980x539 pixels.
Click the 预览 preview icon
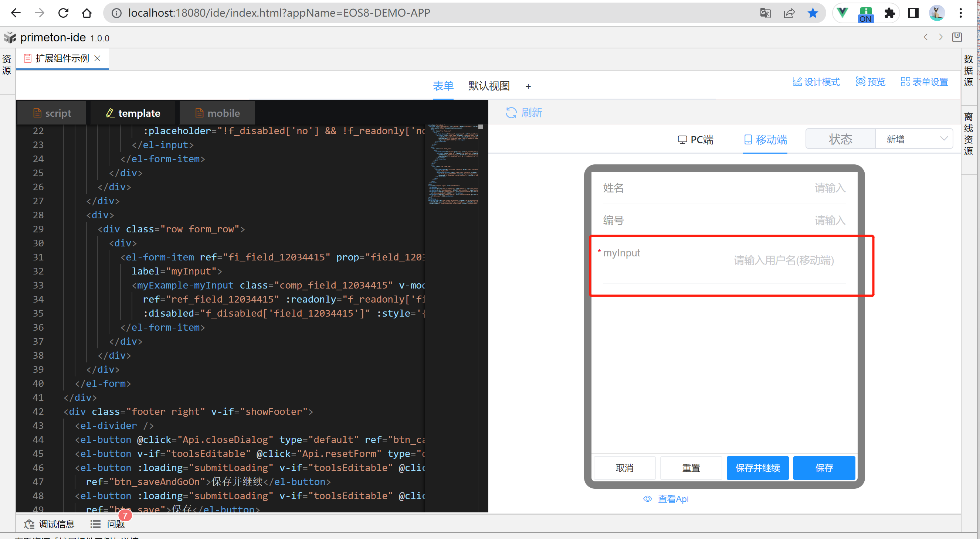pos(860,81)
